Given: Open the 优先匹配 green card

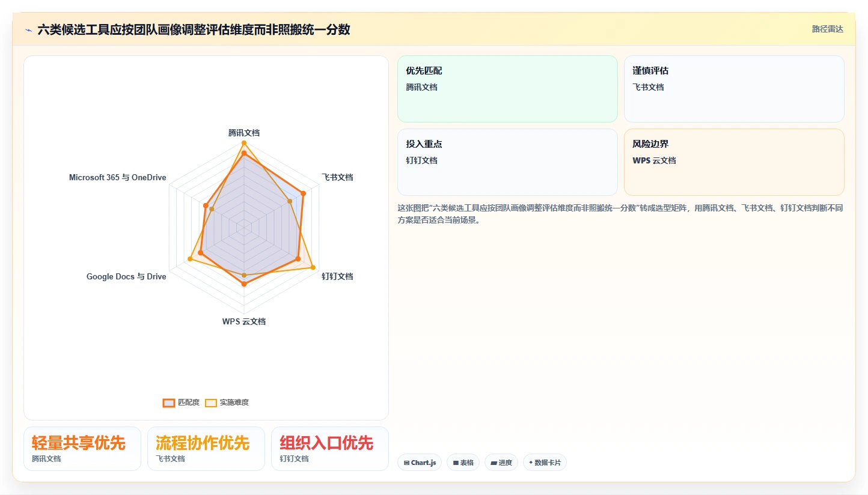Looking at the screenshot, I should point(507,89).
